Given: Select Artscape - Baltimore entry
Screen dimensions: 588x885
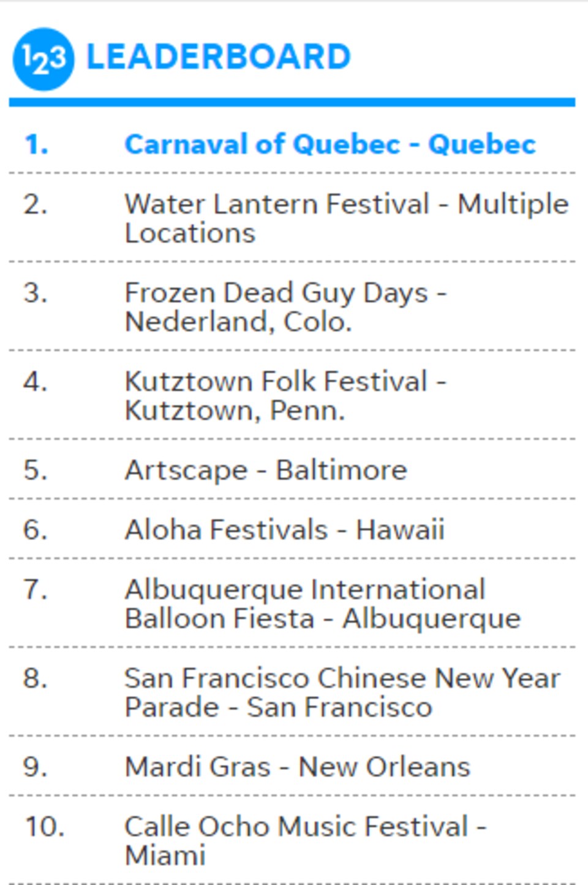Looking at the screenshot, I should (x=266, y=470).
